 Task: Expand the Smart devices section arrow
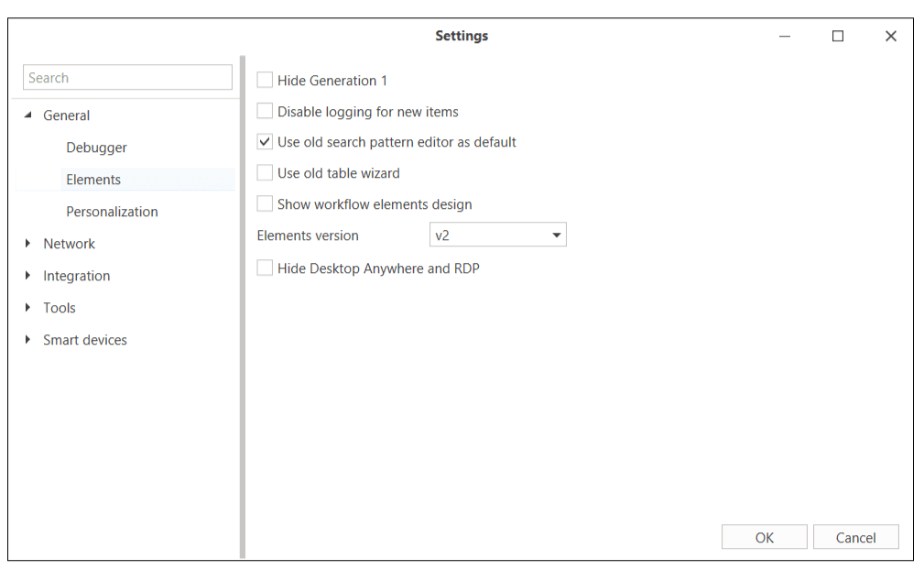(28, 340)
